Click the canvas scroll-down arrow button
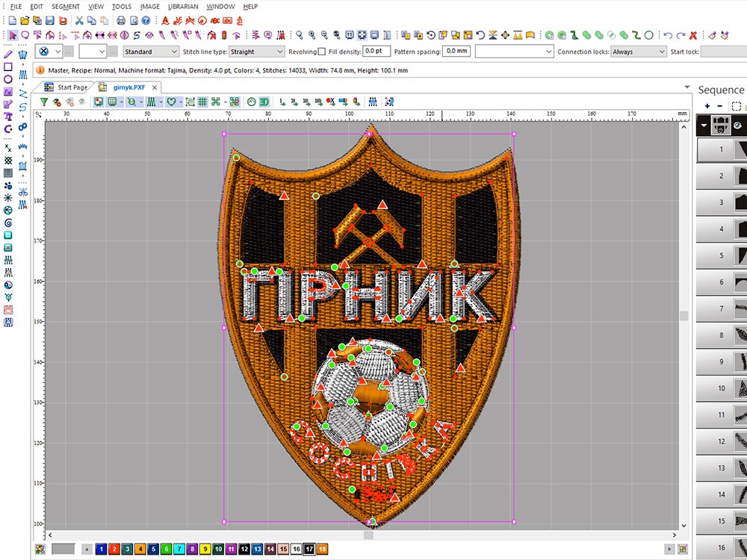 684,526
